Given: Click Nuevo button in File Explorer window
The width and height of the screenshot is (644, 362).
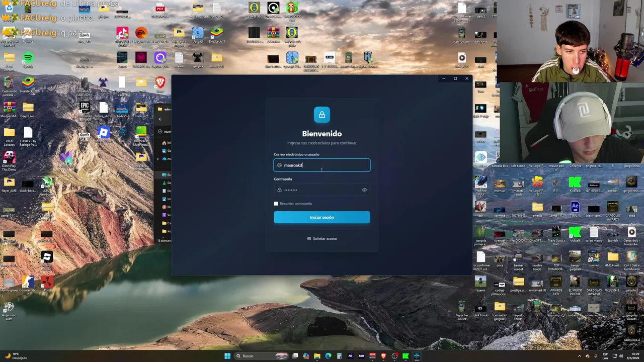Looking at the screenshot, I should pyautogui.click(x=166, y=131).
